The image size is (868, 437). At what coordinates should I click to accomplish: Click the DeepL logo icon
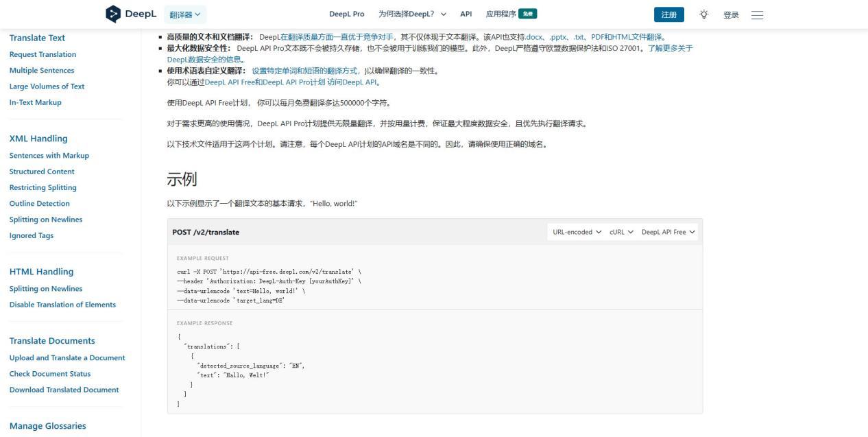point(112,13)
